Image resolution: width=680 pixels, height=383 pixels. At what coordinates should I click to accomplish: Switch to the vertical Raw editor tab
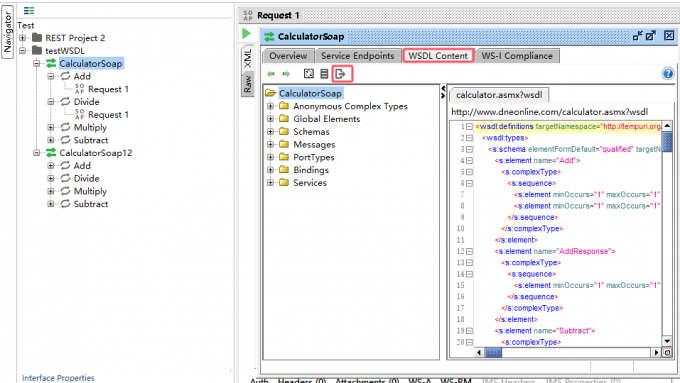[x=248, y=84]
